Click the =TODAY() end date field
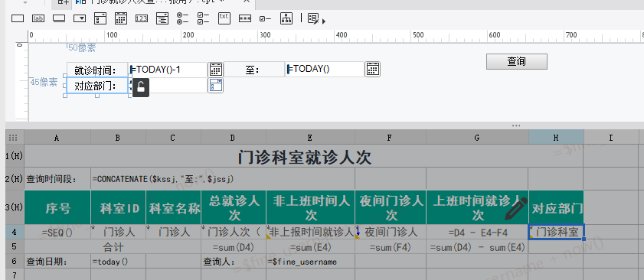This screenshot has height=280, width=644. [325, 70]
